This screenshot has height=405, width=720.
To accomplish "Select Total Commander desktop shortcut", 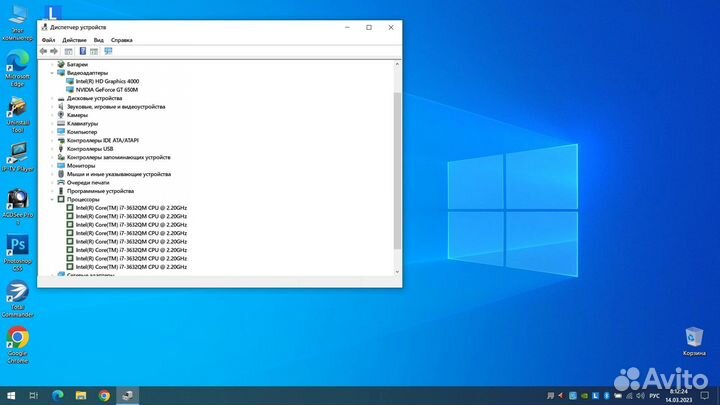I will click(x=17, y=299).
